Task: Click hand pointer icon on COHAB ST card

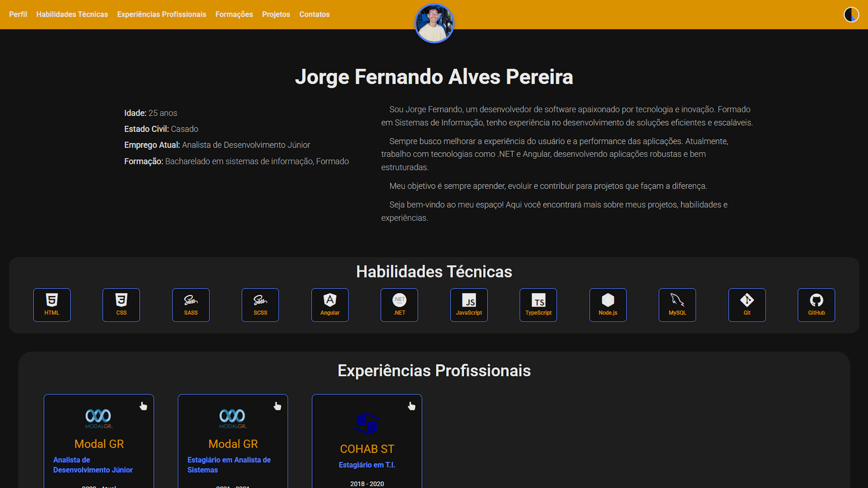Action: click(411, 406)
